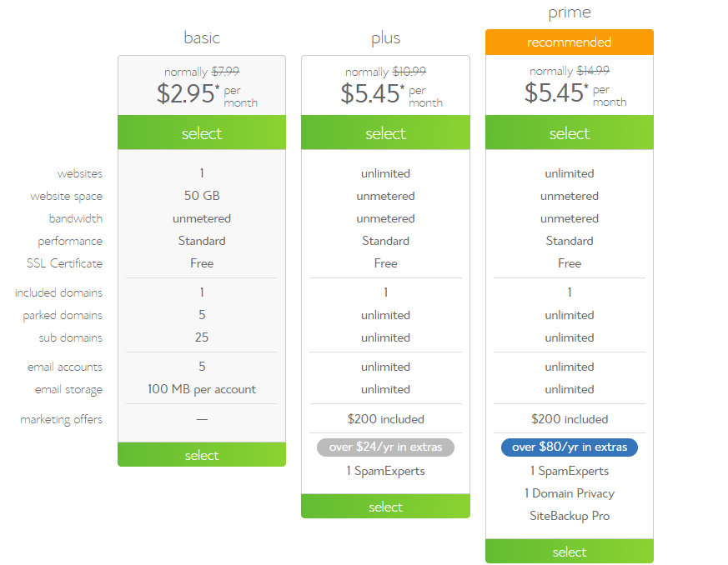The height and width of the screenshot is (565, 728).
Task: Click 'SiteBackup Pro' in prime extras
Action: [x=570, y=516]
